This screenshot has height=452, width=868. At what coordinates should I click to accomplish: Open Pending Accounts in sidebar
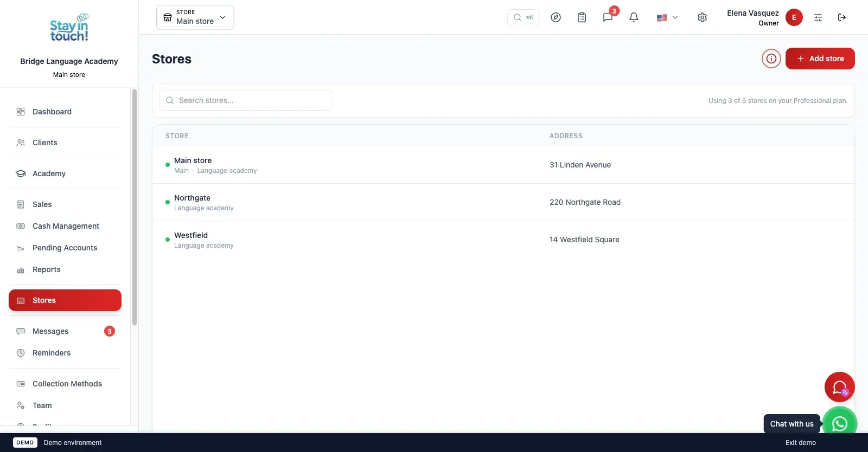[65, 248]
